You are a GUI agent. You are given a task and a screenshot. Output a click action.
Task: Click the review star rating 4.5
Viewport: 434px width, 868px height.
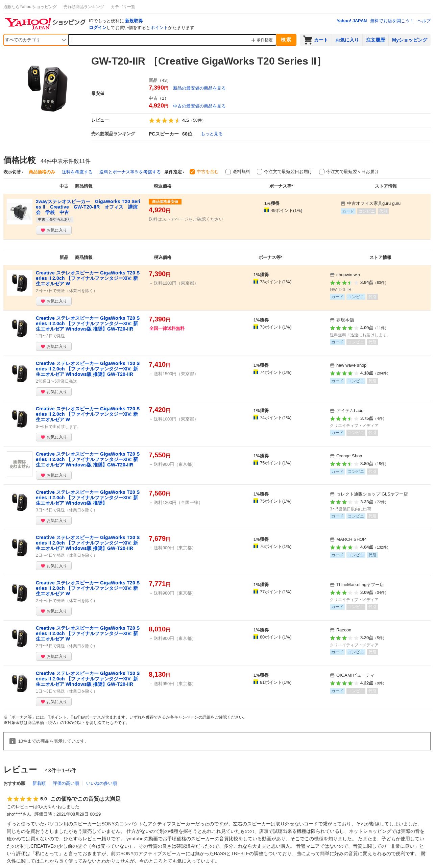164,120
